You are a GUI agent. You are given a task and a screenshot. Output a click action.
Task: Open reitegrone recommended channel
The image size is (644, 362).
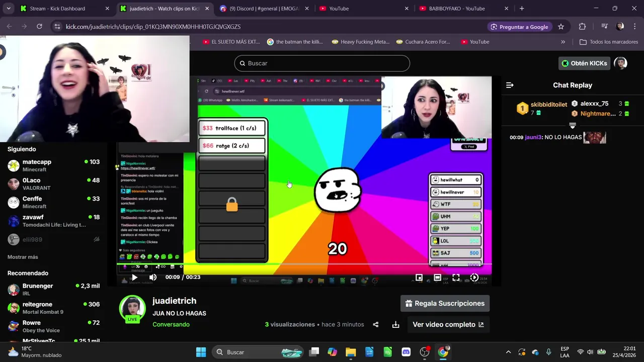pyautogui.click(x=53, y=308)
